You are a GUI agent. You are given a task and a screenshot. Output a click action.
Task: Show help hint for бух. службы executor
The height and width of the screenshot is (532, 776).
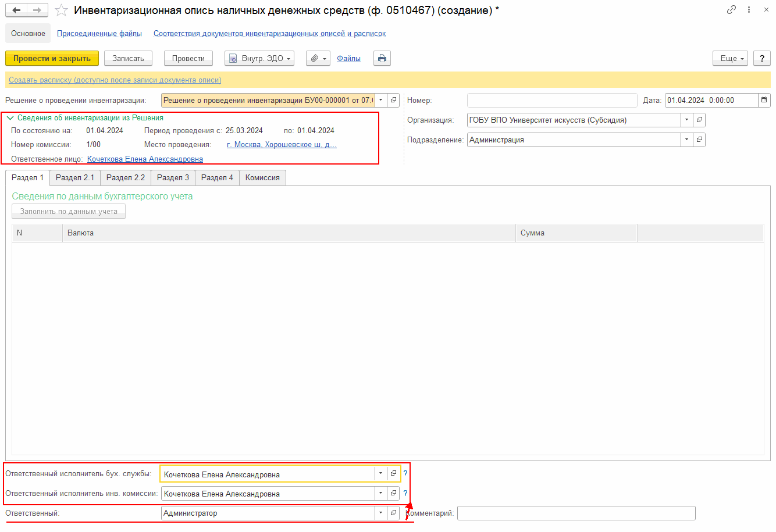pos(405,473)
